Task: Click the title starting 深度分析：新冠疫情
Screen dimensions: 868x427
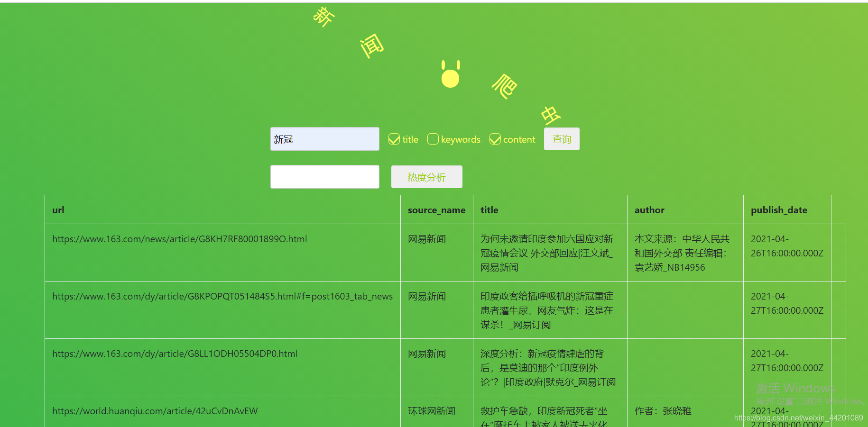Action: [x=548, y=368]
